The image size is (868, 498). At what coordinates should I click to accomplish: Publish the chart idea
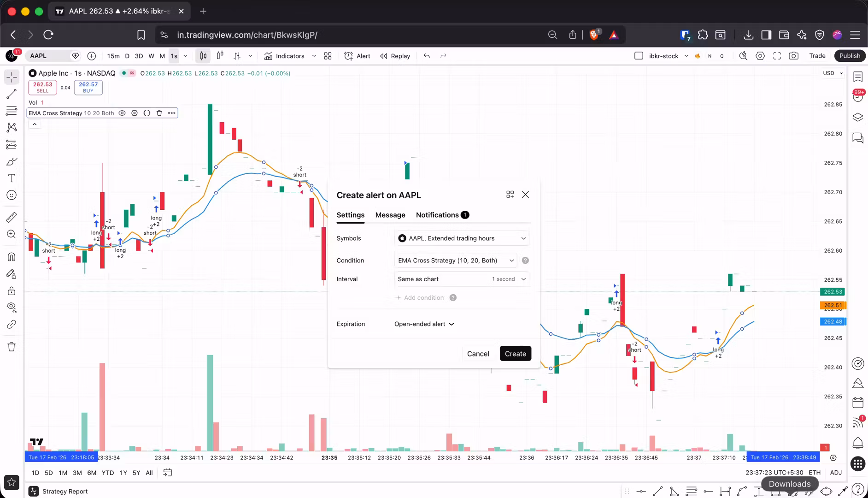(x=850, y=56)
